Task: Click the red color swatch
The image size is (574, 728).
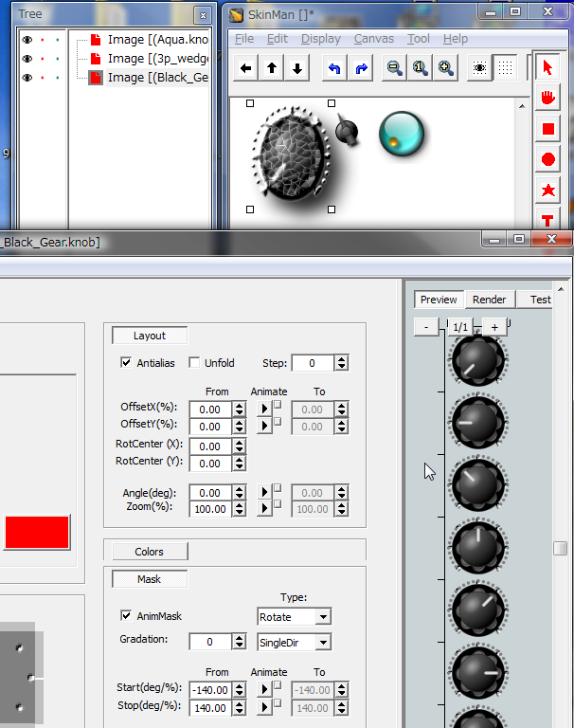Action: tap(37, 532)
